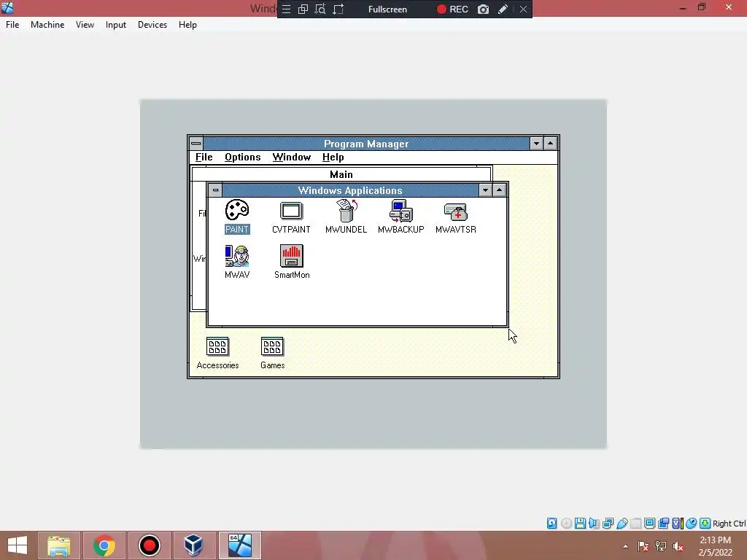Open the taskbar clock showing 2:13 PM
The height and width of the screenshot is (560, 747).
point(715,546)
